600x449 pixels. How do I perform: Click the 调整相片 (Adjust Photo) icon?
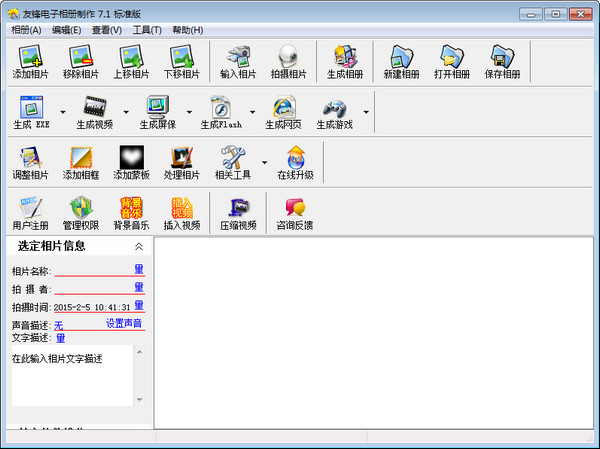click(x=30, y=157)
